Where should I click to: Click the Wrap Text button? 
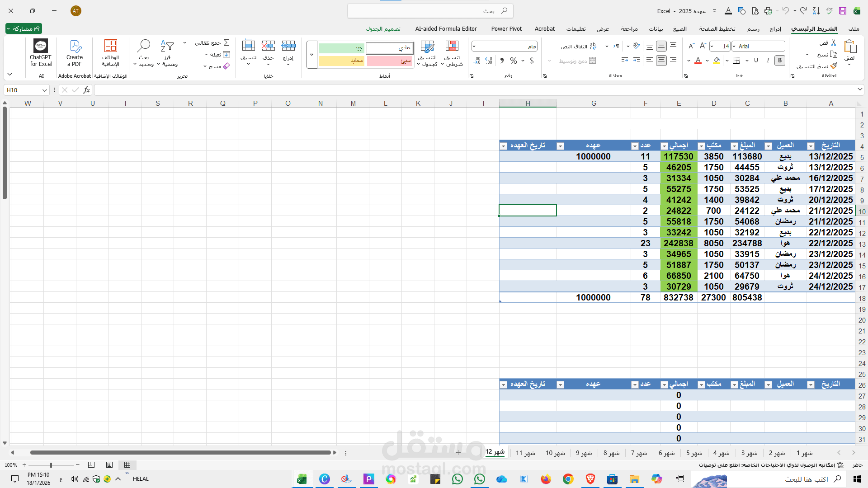click(579, 47)
